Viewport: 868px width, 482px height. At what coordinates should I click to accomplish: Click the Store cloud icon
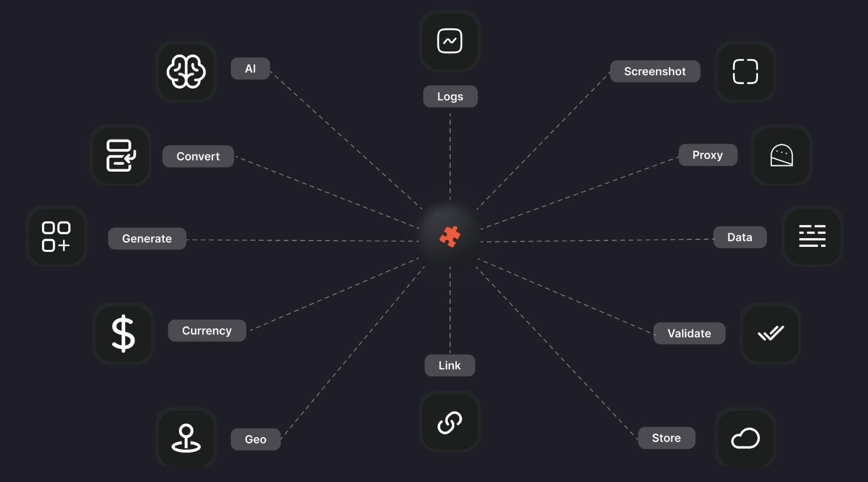[x=744, y=438]
